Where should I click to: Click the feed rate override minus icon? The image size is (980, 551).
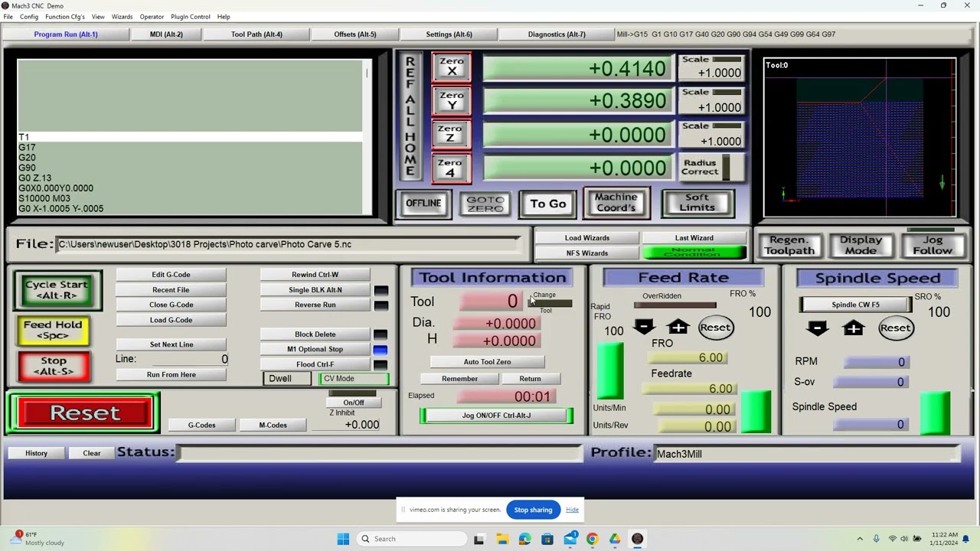pos(644,328)
